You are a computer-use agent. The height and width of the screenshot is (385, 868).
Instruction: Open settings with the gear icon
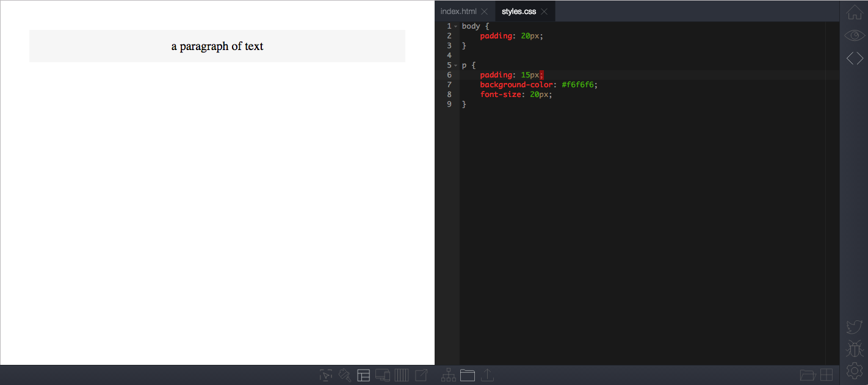[x=854, y=370]
